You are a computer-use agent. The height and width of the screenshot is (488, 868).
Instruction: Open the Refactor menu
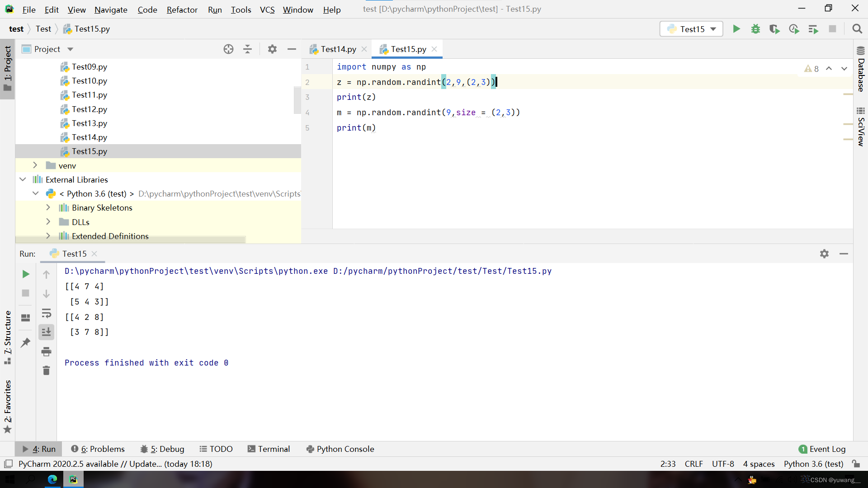tap(182, 9)
